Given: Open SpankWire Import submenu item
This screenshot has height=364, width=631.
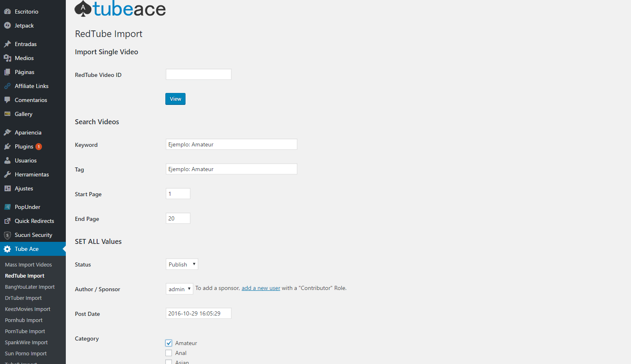Looking at the screenshot, I should pos(26,342).
